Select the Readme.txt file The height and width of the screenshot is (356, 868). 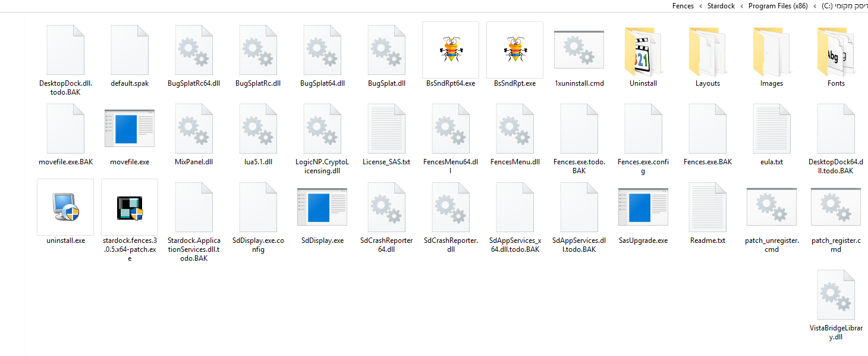pos(707,213)
